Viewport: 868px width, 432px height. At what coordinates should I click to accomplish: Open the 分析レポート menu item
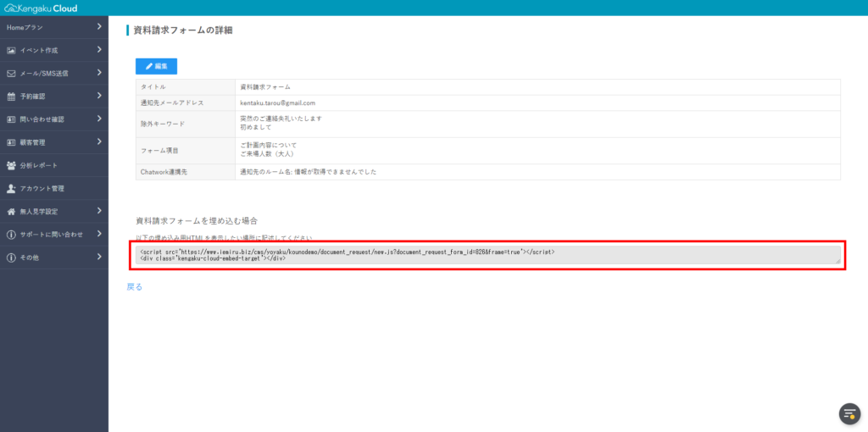(54, 165)
